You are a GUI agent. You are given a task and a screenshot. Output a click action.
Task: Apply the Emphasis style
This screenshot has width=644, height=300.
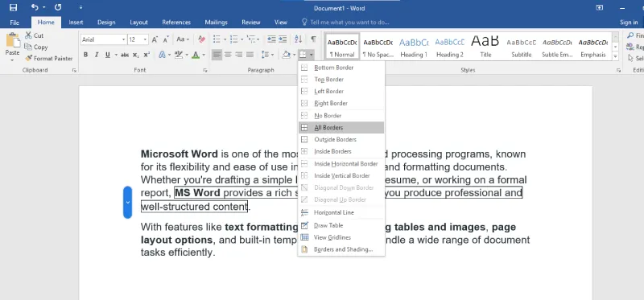pyautogui.click(x=593, y=47)
